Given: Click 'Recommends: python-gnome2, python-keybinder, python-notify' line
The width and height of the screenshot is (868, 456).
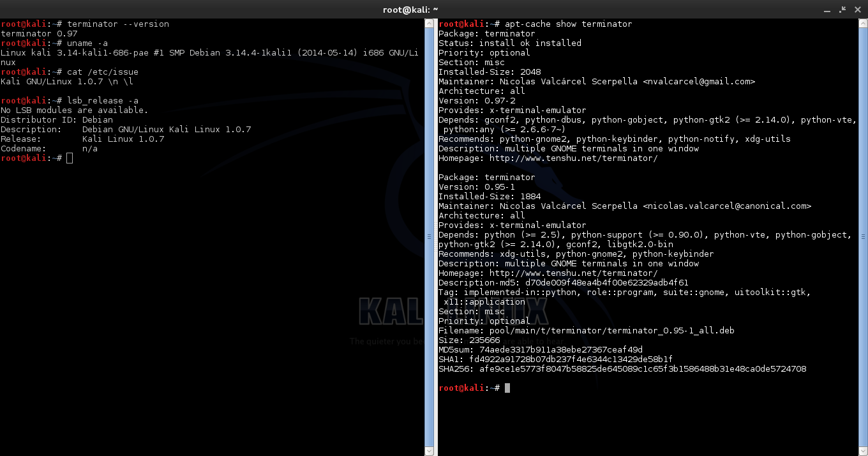Looking at the screenshot, I should pos(615,139).
